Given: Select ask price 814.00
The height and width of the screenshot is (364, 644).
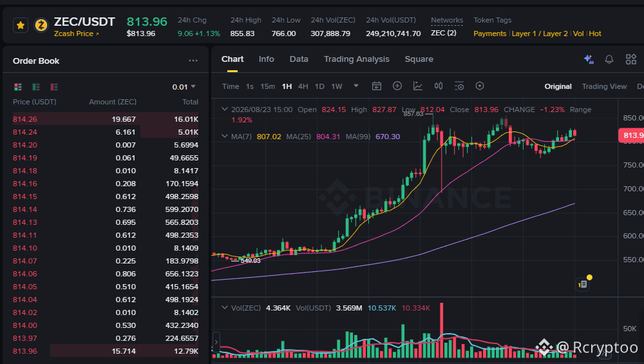Looking at the screenshot, I should pyautogui.click(x=24, y=325).
